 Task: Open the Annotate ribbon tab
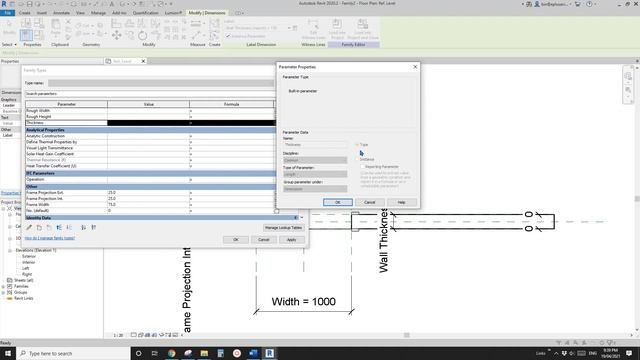click(61, 13)
